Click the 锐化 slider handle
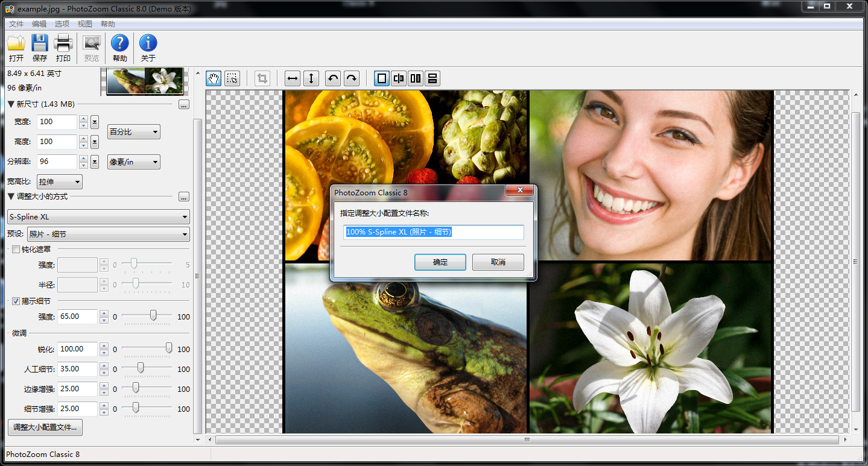 pyautogui.click(x=169, y=348)
